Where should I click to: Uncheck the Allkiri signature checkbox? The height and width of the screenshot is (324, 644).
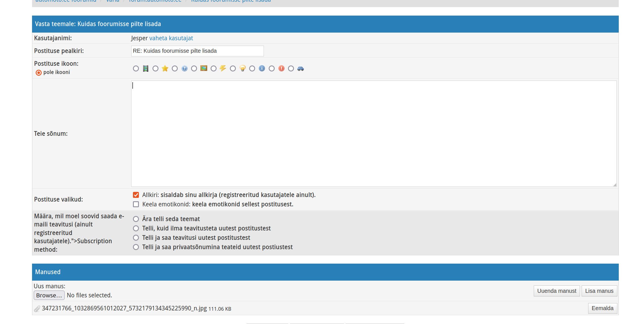[136, 195]
